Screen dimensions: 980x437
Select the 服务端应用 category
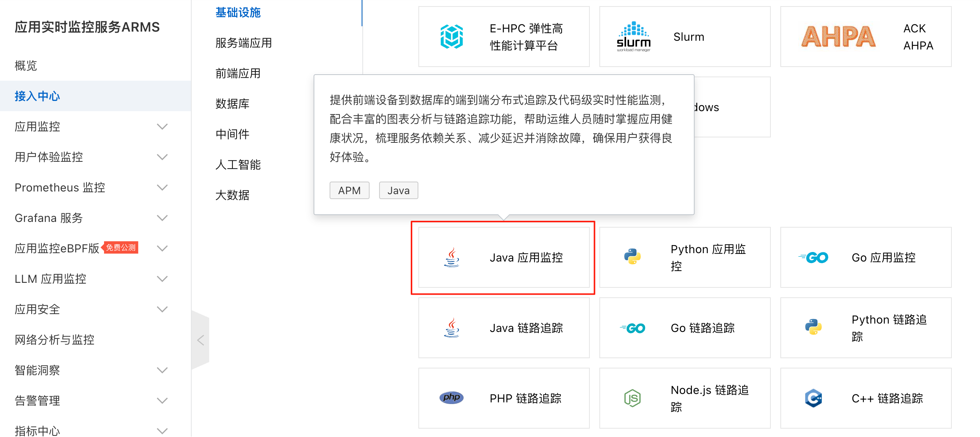243,43
